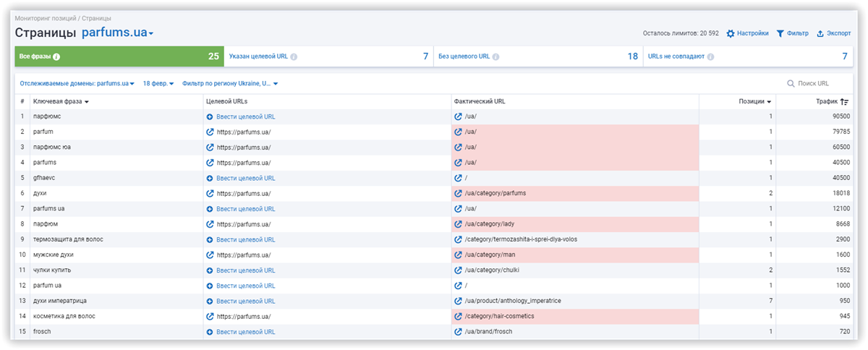
Task: Select Без целевого URL tab
Action: [x=538, y=56]
